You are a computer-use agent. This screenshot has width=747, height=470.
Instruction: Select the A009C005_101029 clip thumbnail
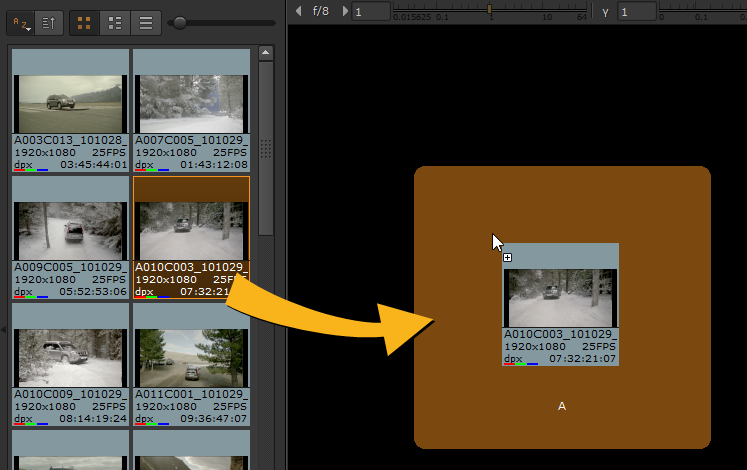point(71,231)
